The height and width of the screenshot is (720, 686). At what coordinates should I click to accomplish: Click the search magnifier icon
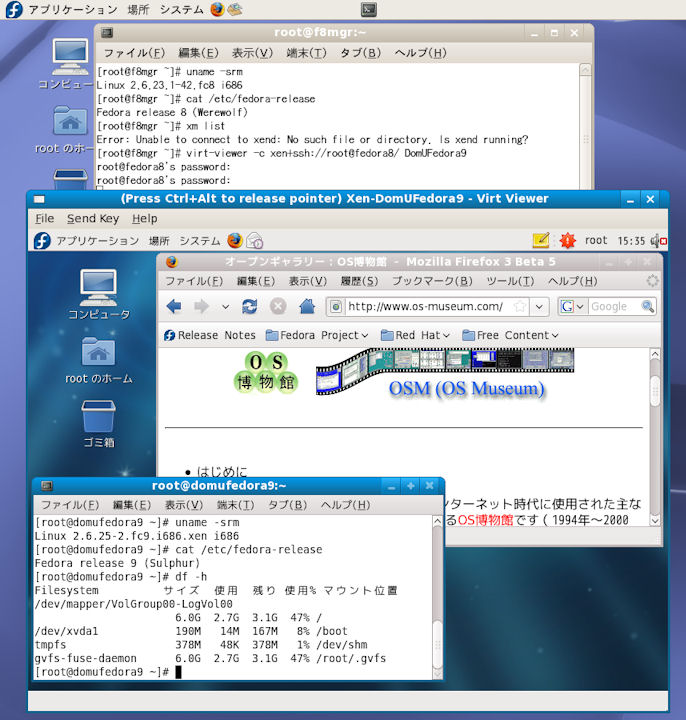(647, 306)
